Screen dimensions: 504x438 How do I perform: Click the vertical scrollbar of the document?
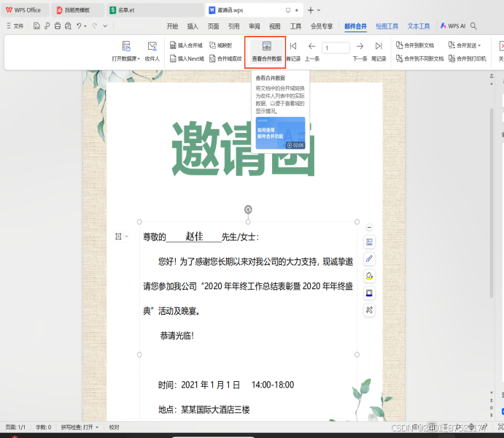pos(491,203)
